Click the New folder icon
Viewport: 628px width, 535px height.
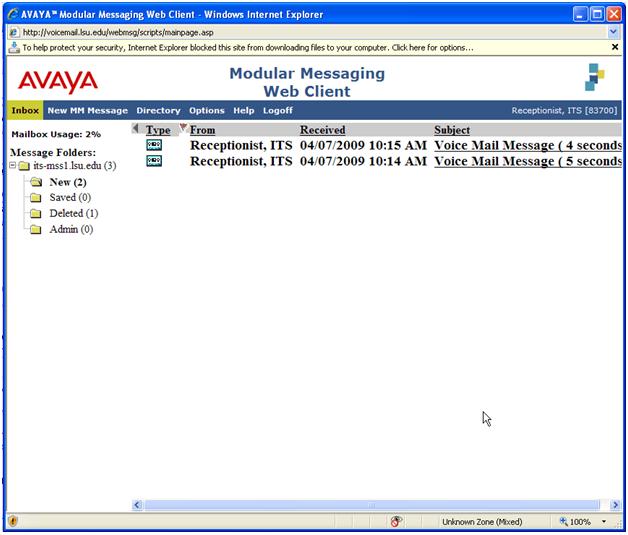point(36,182)
